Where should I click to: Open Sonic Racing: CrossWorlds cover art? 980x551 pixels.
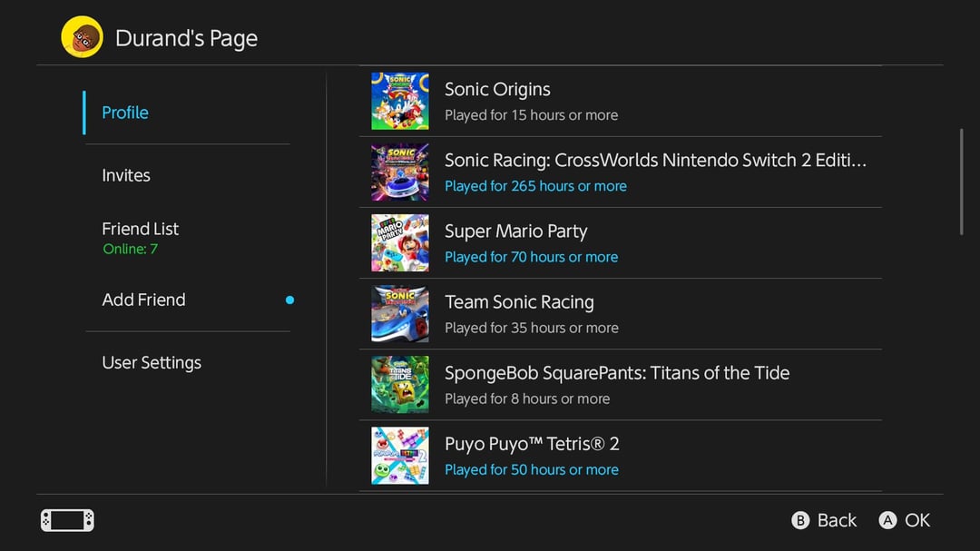pos(400,172)
